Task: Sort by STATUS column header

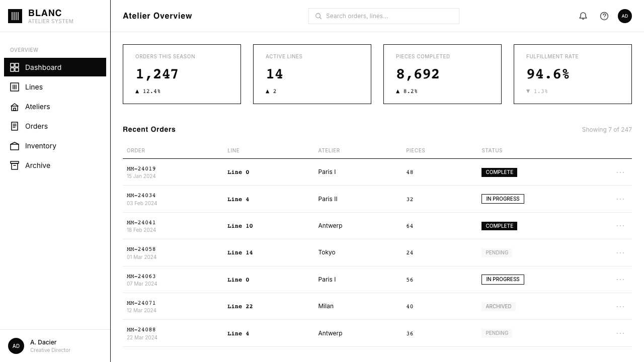Action: coord(492,150)
